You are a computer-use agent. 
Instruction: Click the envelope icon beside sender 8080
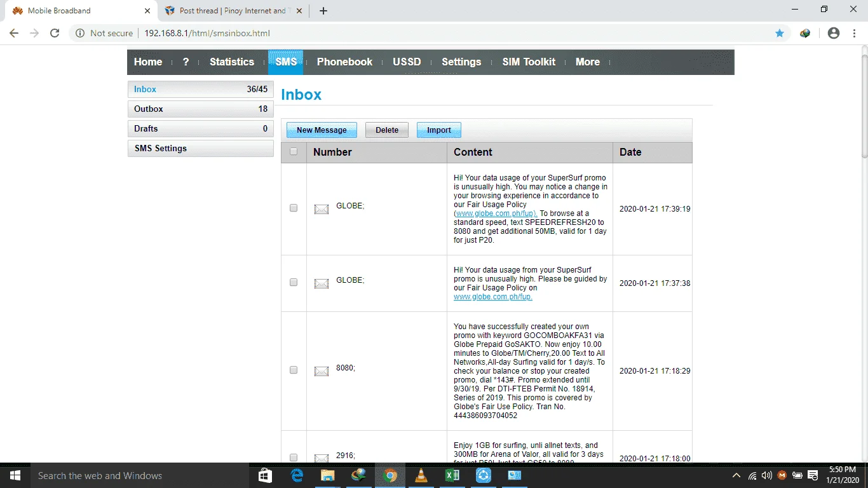322,371
